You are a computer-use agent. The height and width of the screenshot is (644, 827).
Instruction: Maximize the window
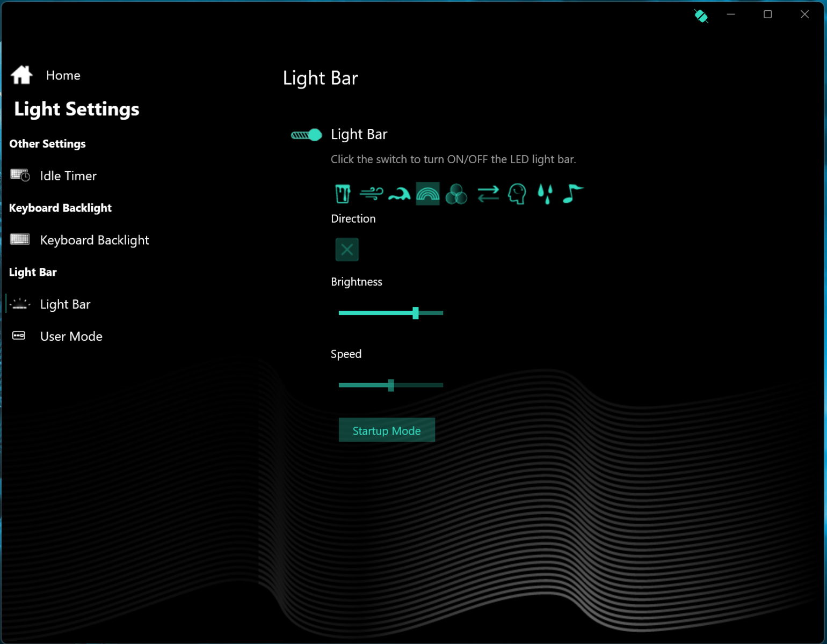(x=768, y=14)
